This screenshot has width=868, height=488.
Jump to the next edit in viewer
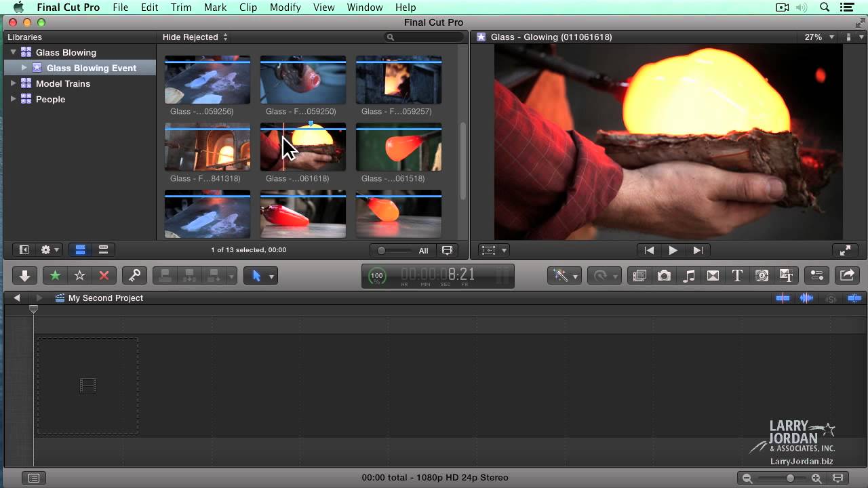[x=698, y=250]
